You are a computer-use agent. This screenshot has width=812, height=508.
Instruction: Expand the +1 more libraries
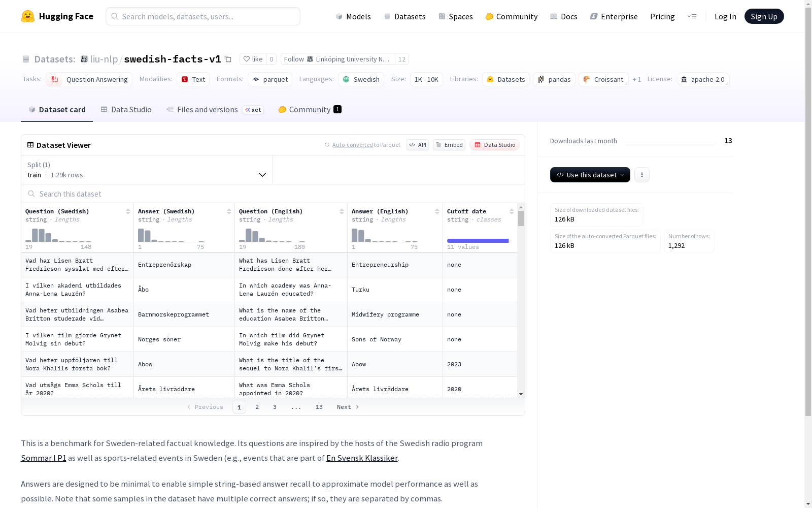637,79
